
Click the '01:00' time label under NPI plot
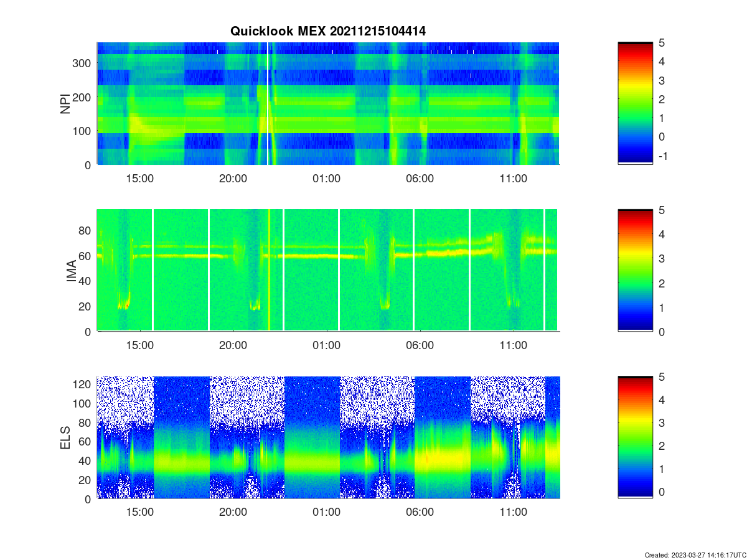click(327, 178)
